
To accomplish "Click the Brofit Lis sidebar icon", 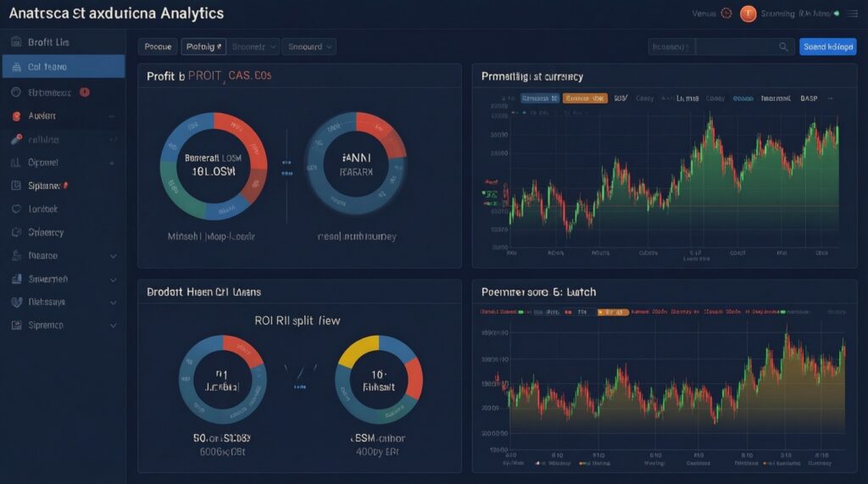I will pos(16,42).
